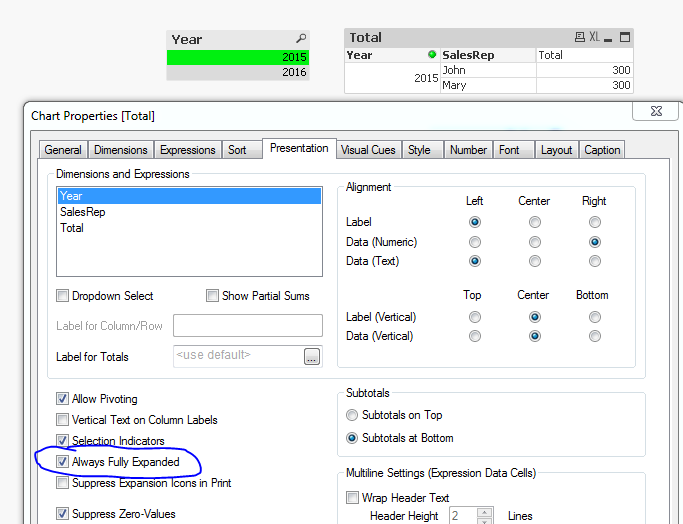Click the John cell in Total chart
The width and height of the screenshot is (683, 524).
pyautogui.click(x=488, y=70)
